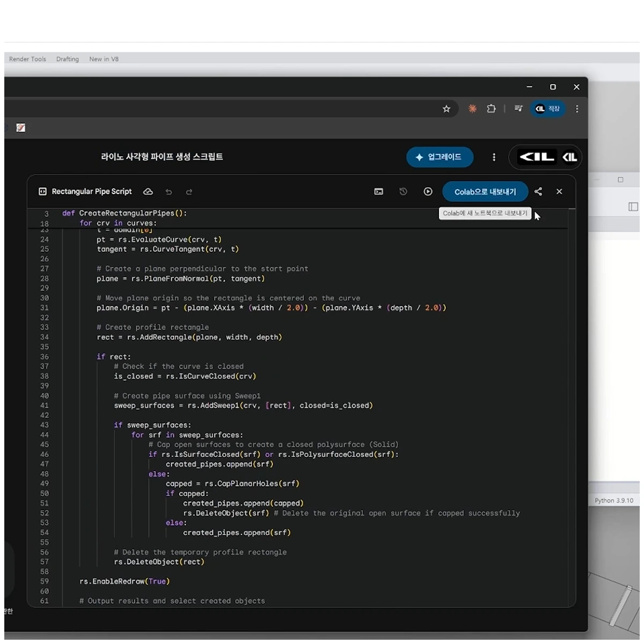Click the redo arrow in script header
Screen dimensions: 644x644
(x=189, y=192)
